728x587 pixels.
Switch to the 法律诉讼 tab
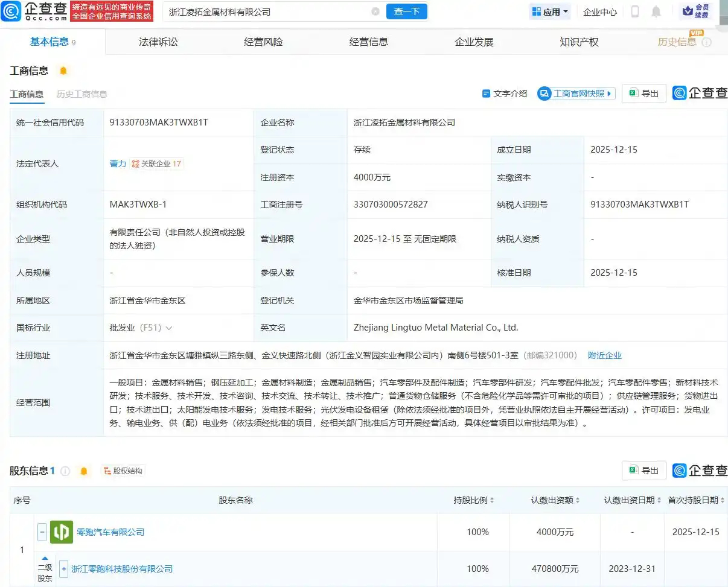(x=156, y=42)
